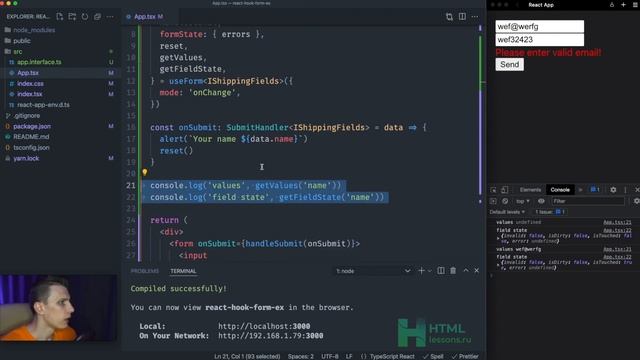Click the open changes icon in editor toolbar
The width and height of the screenshot is (640, 360).
coord(449,16)
